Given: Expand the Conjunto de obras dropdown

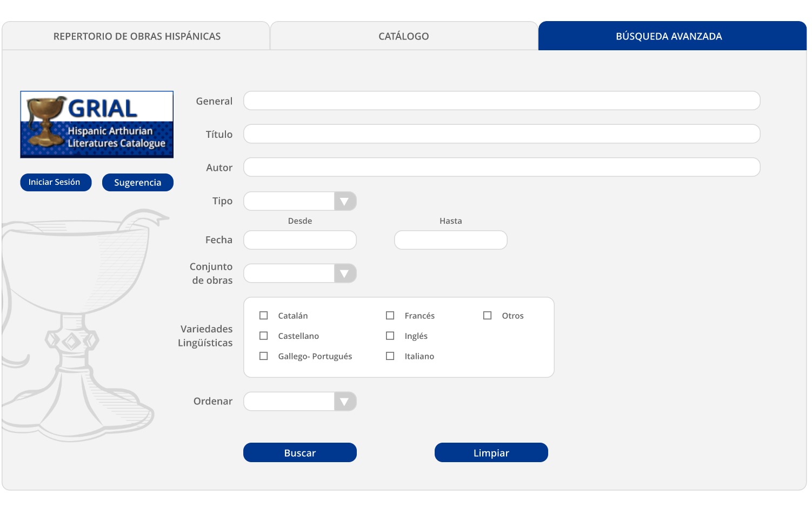Looking at the screenshot, I should (344, 273).
